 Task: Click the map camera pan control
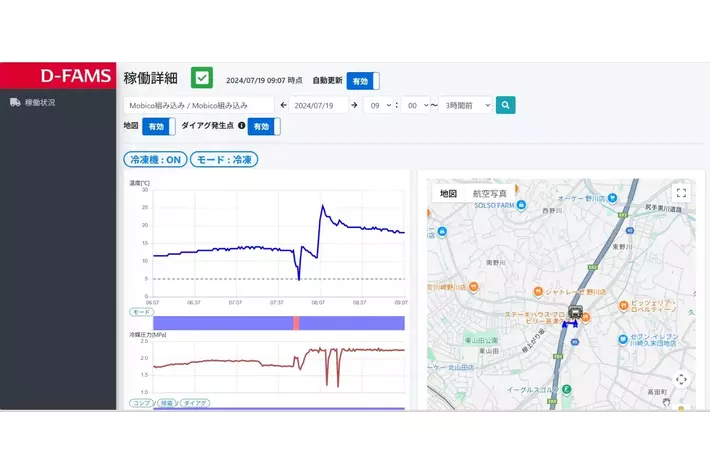[x=681, y=379]
